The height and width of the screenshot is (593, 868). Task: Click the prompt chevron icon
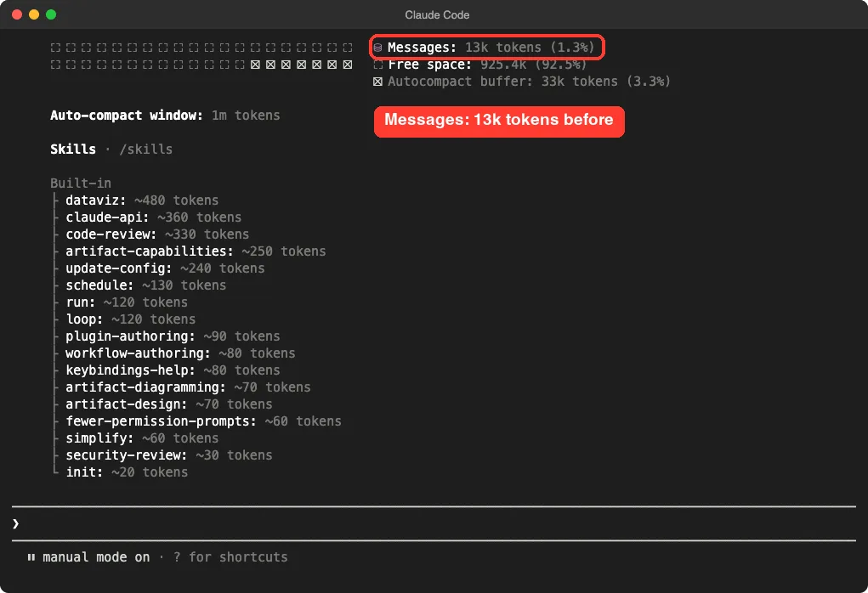pos(15,523)
